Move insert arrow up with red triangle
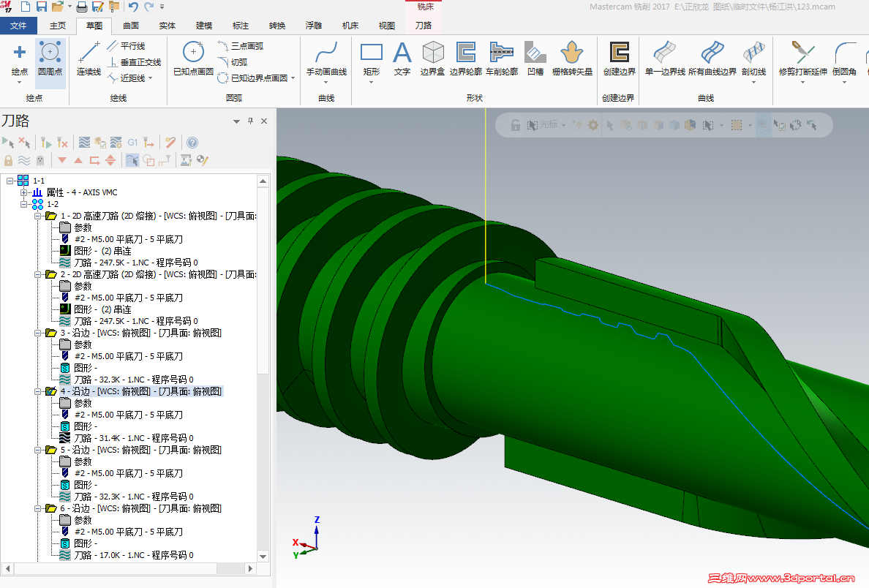Image resolution: width=869 pixels, height=588 pixels. tap(78, 161)
